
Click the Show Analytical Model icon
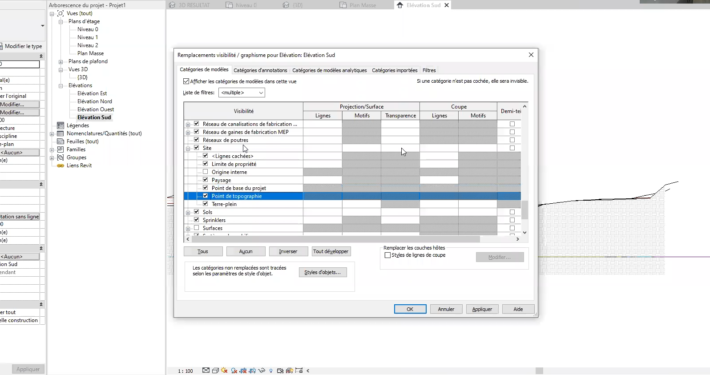click(x=289, y=370)
